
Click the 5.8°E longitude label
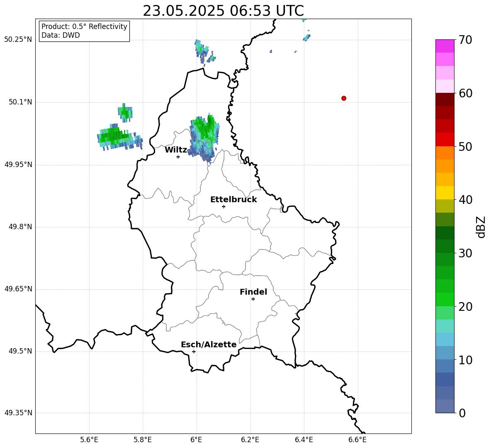coord(143,440)
